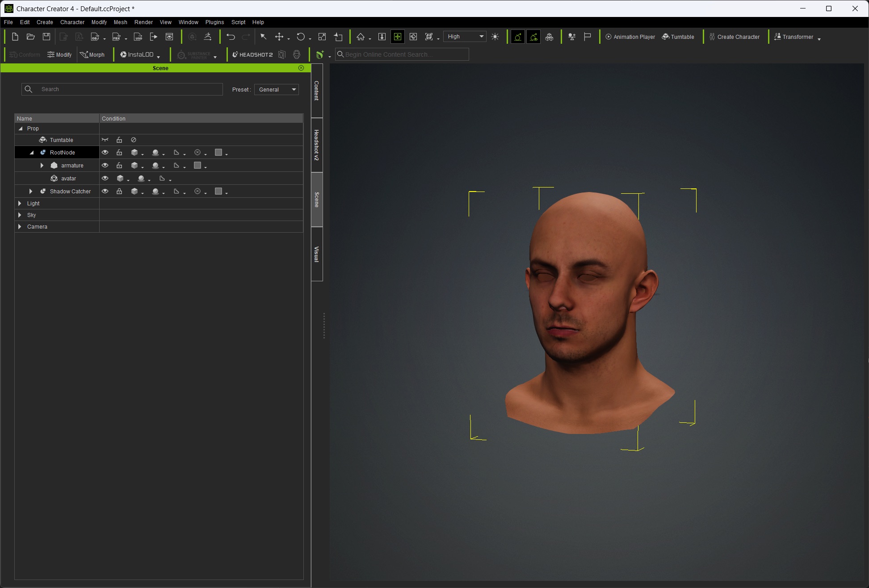Click the RootNode gray color swatch
Screen dimensions: 869x588
[x=218, y=152]
